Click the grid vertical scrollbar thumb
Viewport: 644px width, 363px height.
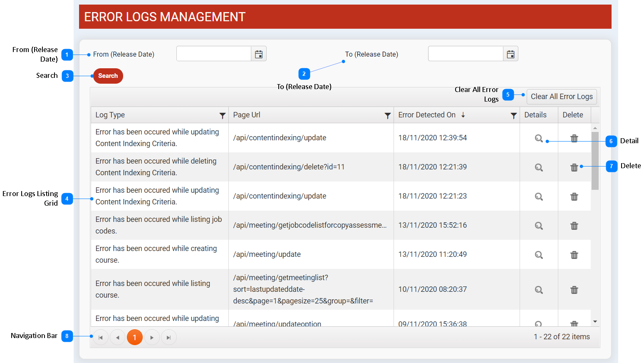[x=595, y=161]
